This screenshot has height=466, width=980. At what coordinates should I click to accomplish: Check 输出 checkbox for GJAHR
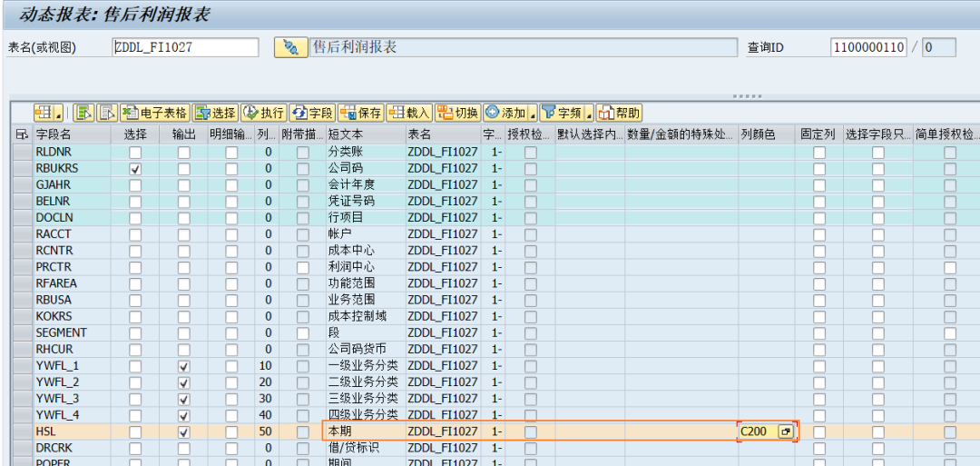[x=183, y=185]
